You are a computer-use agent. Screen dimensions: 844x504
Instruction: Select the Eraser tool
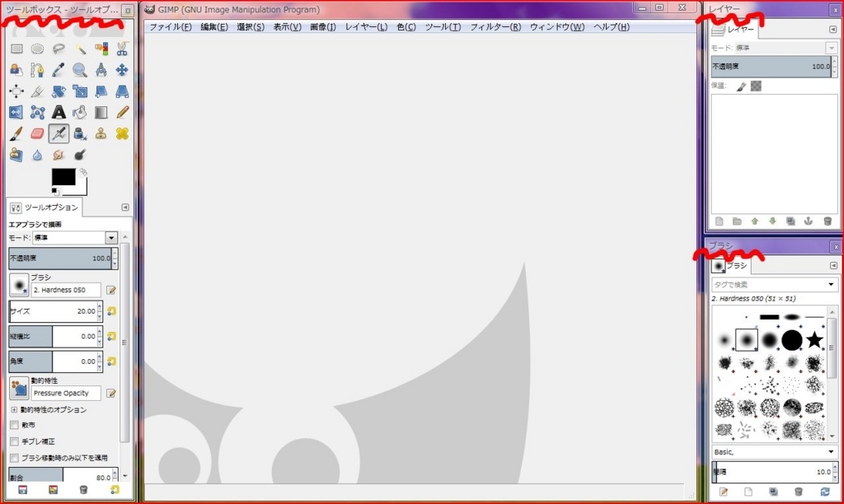37,133
